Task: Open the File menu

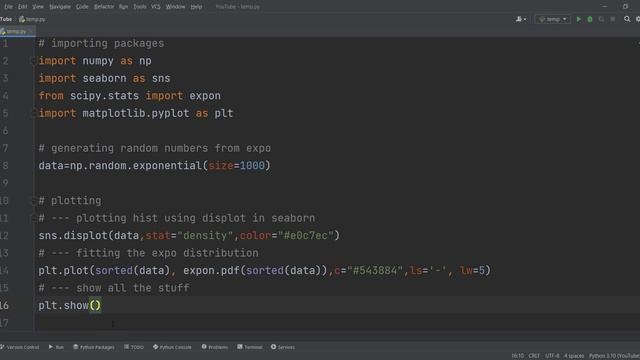Action: 8,7
